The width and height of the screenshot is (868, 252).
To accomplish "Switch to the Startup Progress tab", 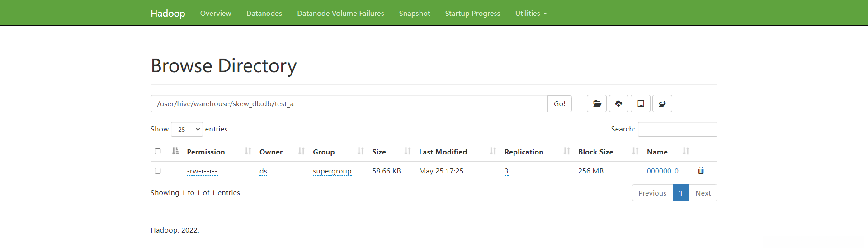I will point(472,14).
